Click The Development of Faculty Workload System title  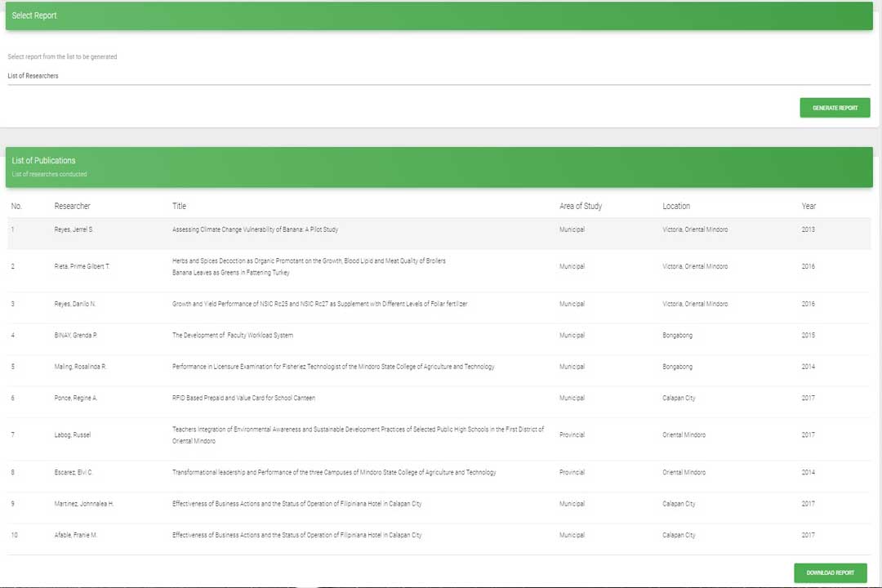point(232,336)
